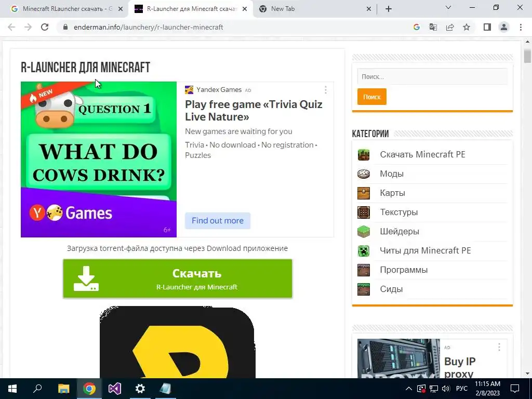Open Windows taskbar search

coord(37,389)
